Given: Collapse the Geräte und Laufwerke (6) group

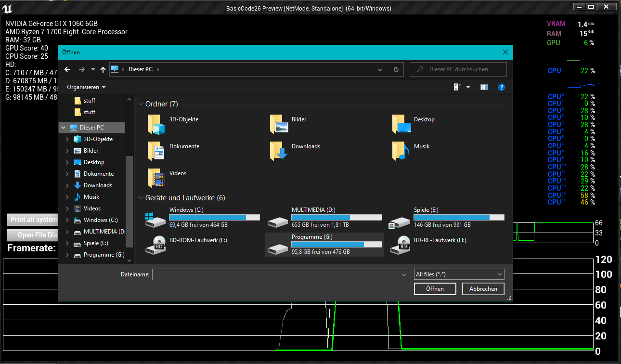Looking at the screenshot, I should click(141, 198).
